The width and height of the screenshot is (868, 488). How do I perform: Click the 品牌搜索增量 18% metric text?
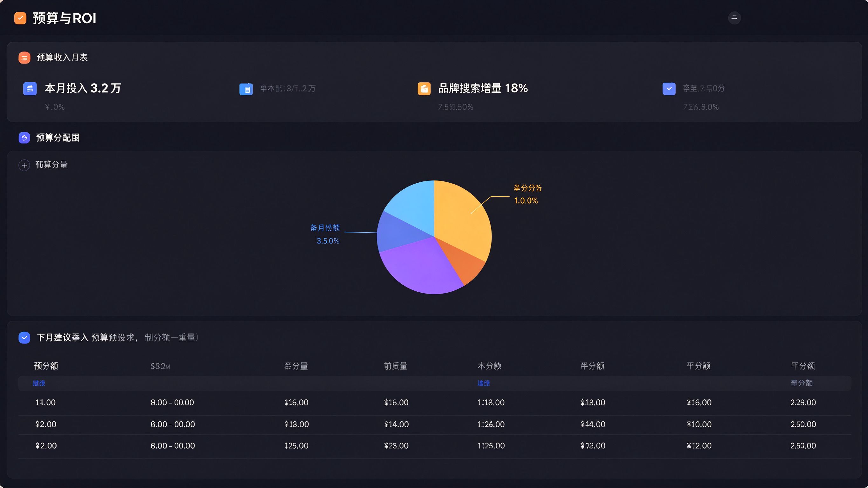[x=483, y=88]
